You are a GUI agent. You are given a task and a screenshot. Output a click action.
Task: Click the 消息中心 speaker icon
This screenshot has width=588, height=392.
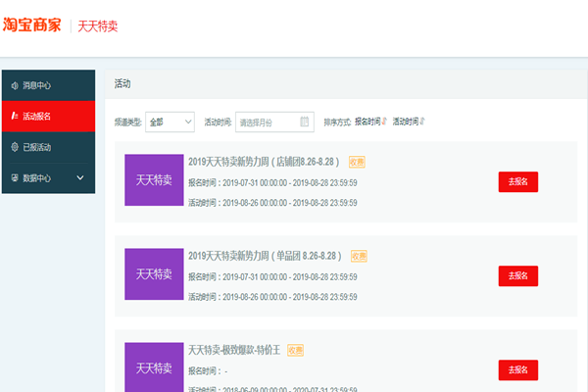point(15,85)
